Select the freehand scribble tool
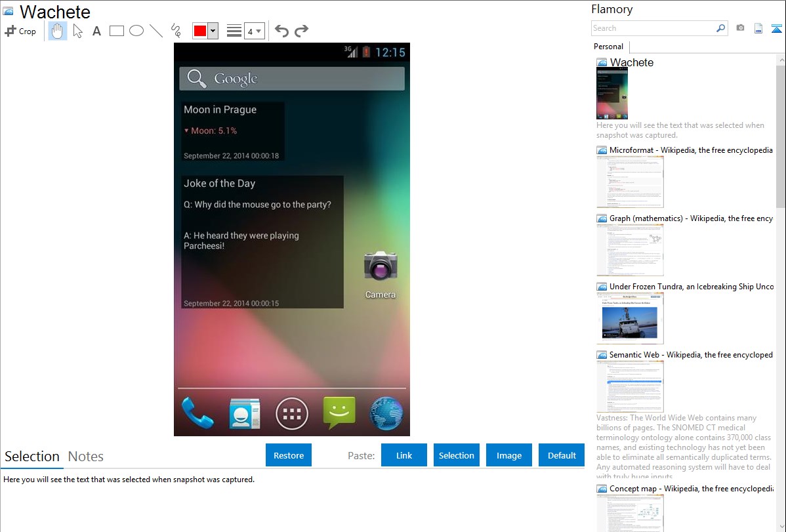 pyautogui.click(x=176, y=31)
